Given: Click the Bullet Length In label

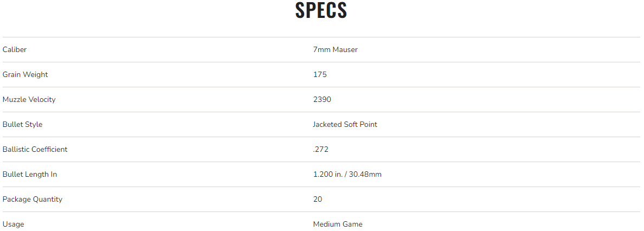Looking at the screenshot, I should coord(30,174).
